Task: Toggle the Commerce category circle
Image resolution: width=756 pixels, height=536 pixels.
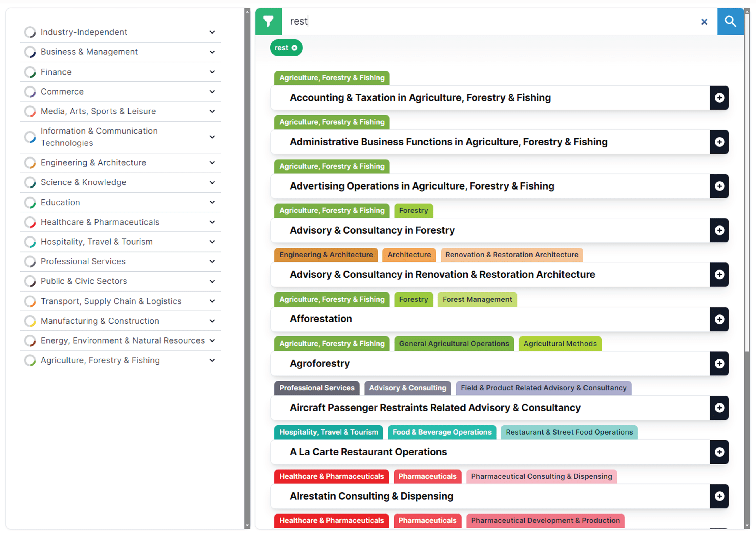Action: click(30, 92)
